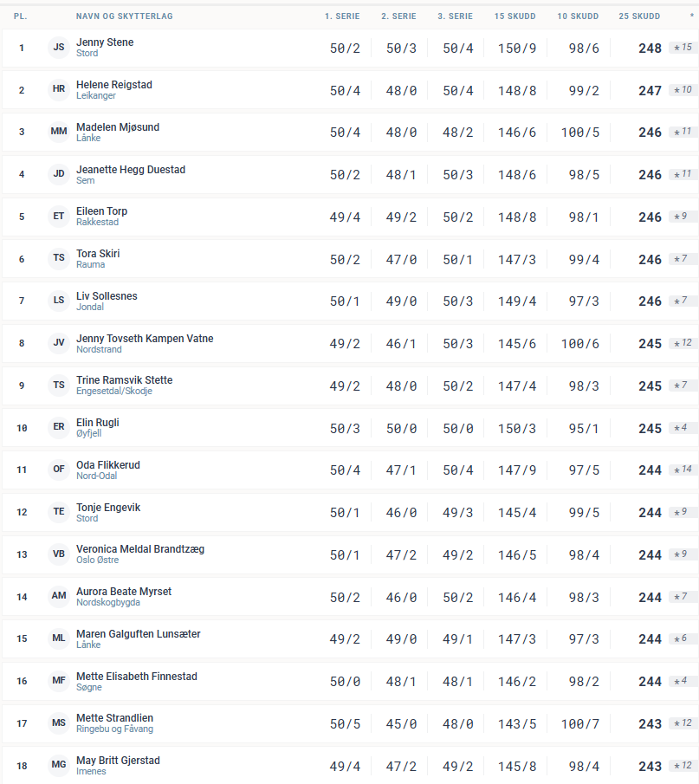Screen dimensions: 699x784
Task: Click the MG avatar for May Britt Gjerstad
Action: (59, 767)
